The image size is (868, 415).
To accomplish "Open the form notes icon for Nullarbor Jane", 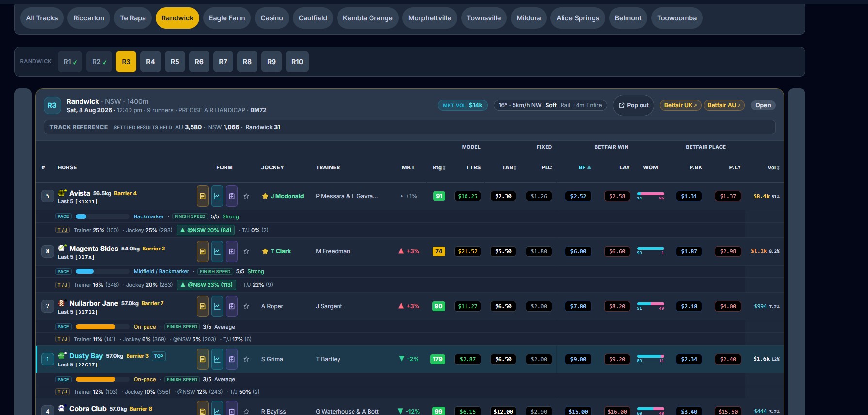I will point(203,306).
